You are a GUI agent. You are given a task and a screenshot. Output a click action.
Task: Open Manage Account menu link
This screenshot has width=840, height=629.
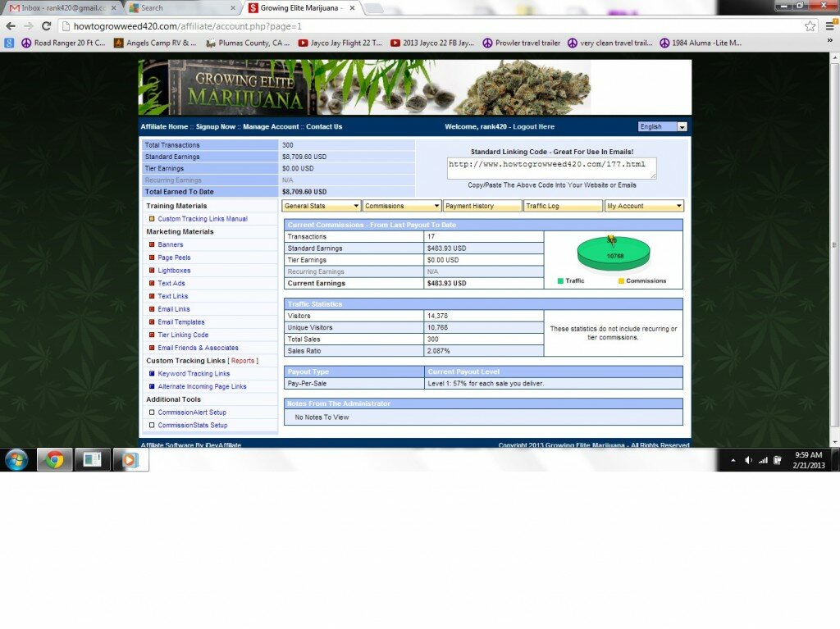pos(271,127)
